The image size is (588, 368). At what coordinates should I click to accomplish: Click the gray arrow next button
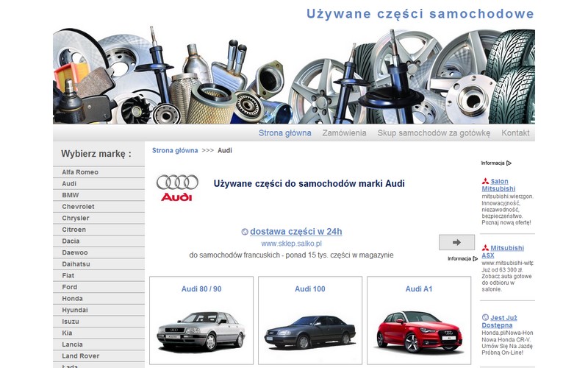coord(456,242)
